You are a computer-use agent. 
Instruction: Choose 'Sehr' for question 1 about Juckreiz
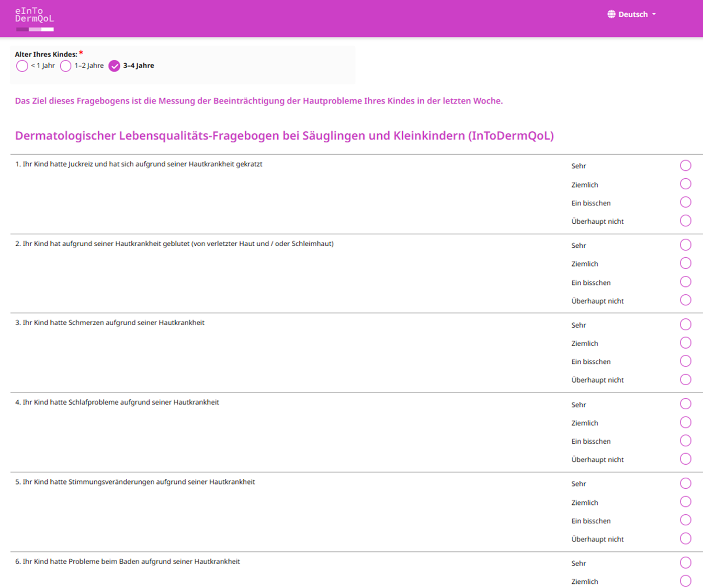[686, 165]
